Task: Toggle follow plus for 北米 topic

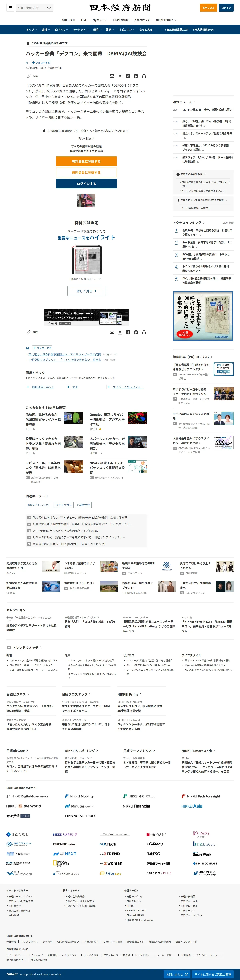Action: click(x=69, y=387)
